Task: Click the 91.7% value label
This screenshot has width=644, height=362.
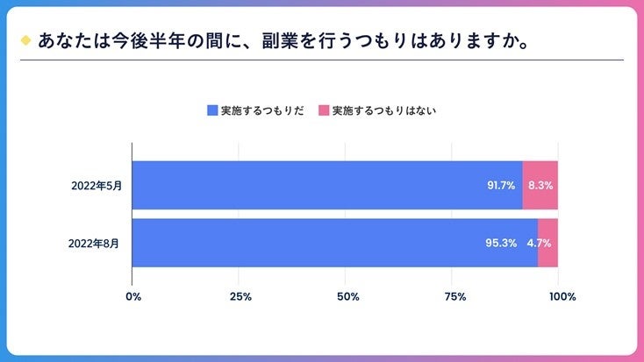Action: (503, 186)
